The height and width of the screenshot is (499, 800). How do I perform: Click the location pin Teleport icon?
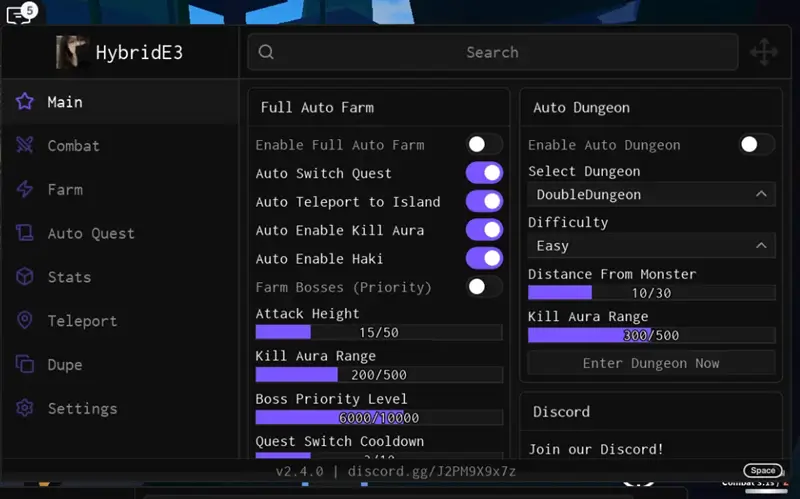[x=25, y=321]
